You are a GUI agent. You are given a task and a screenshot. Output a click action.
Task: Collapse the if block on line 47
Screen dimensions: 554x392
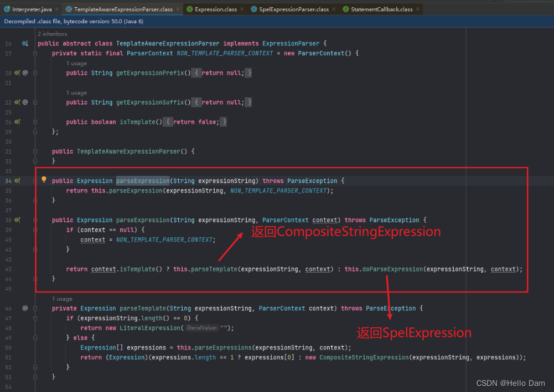pyautogui.click(x=35, y=318)
